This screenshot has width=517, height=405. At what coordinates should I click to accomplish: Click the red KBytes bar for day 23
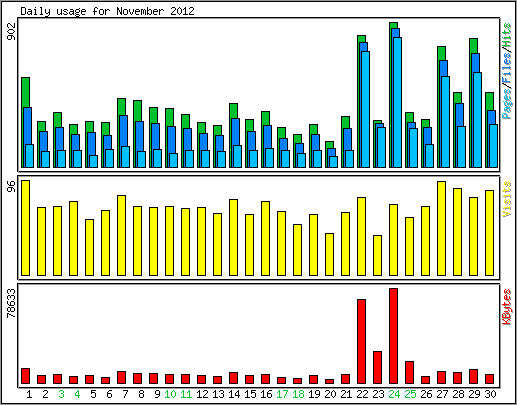pyautogui.click(x=377, y=367)
